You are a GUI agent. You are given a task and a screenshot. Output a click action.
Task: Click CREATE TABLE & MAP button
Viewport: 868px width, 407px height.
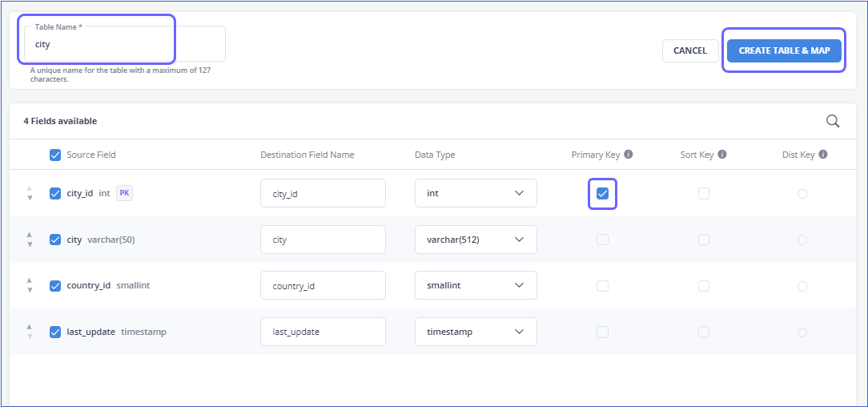click(785, 51)
